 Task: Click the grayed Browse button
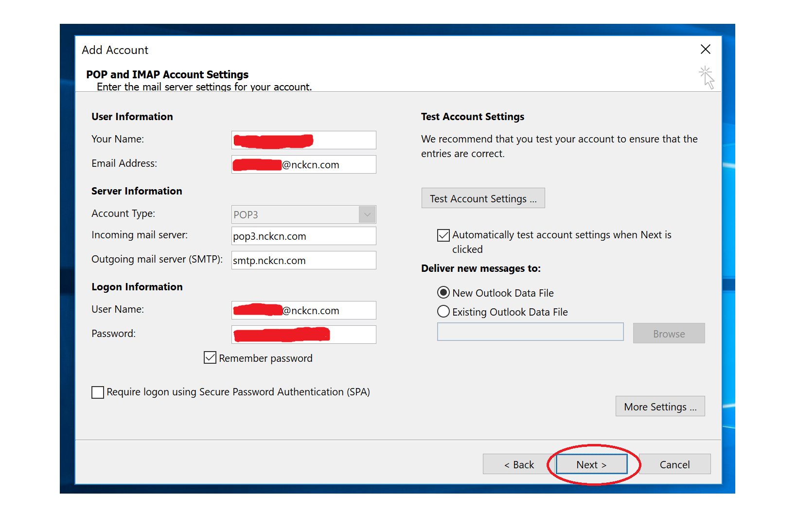click(x=668, y=334)
